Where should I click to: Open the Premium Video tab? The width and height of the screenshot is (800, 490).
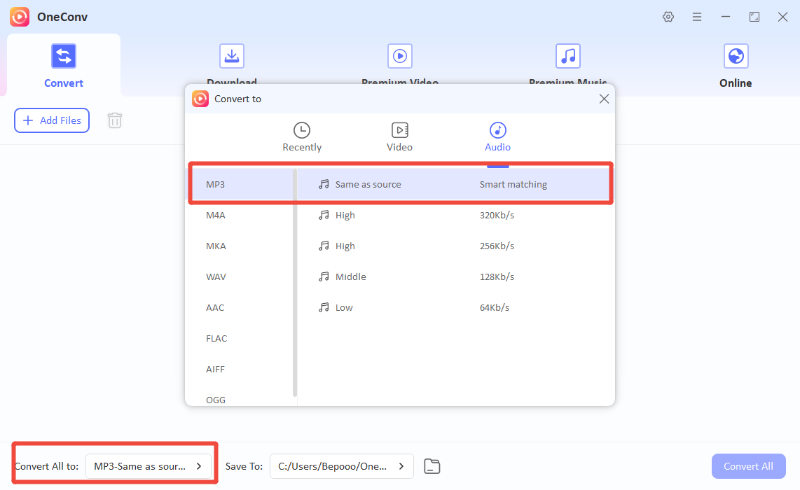(x=400, y=65)
